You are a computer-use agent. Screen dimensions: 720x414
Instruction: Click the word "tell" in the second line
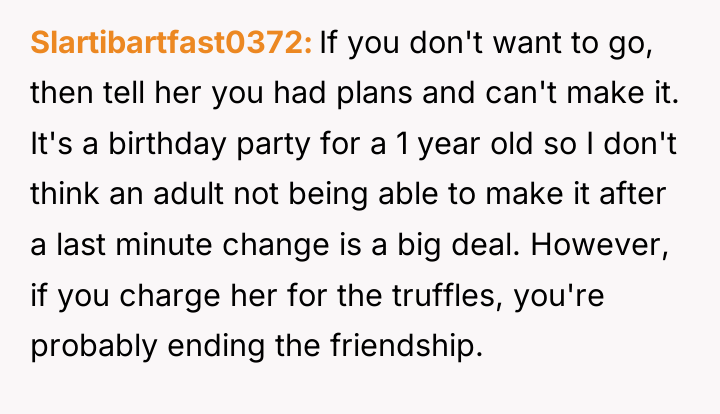pyautogui.click(x=124, y=93)
